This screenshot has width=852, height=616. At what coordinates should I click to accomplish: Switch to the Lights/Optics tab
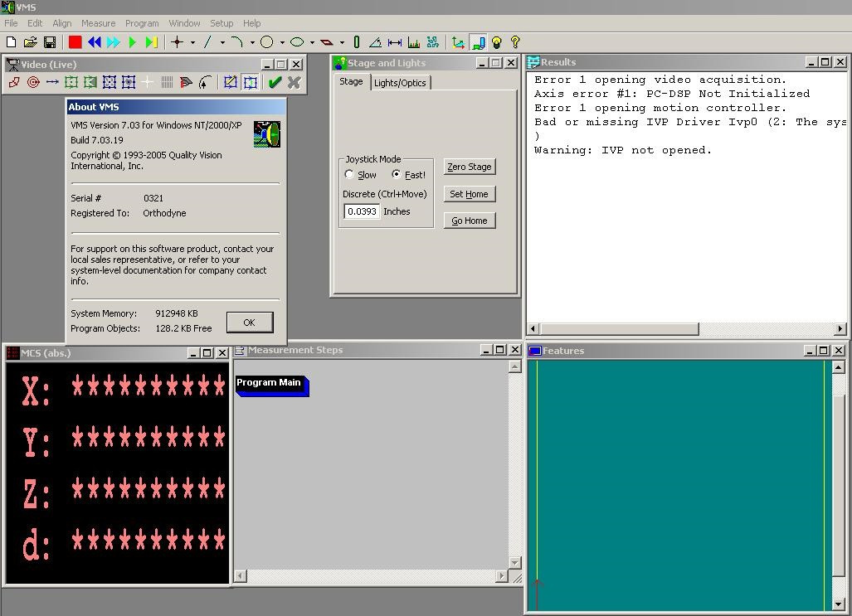point(400,83)
